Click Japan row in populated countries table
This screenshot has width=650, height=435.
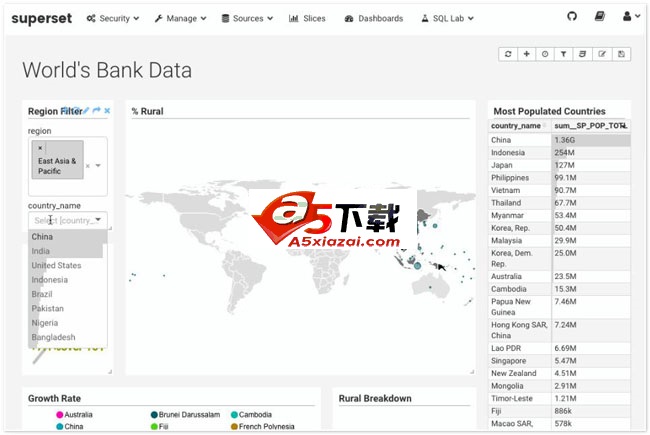(560, 165)
